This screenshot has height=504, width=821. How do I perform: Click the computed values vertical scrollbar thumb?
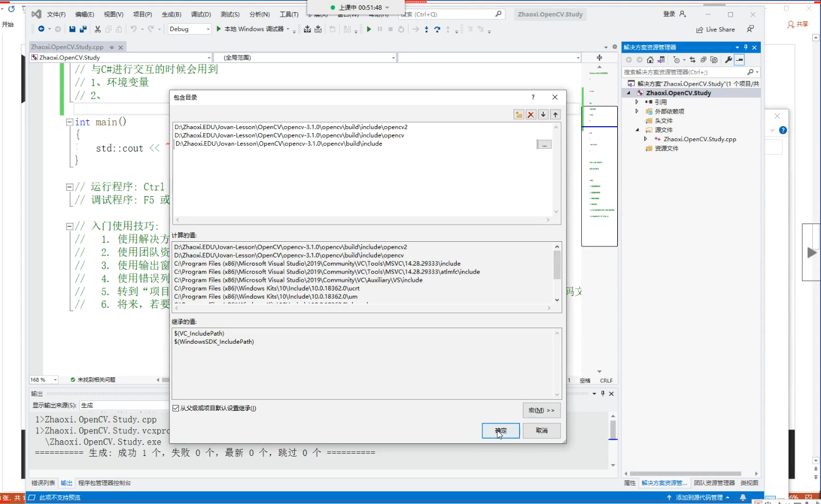557,266
